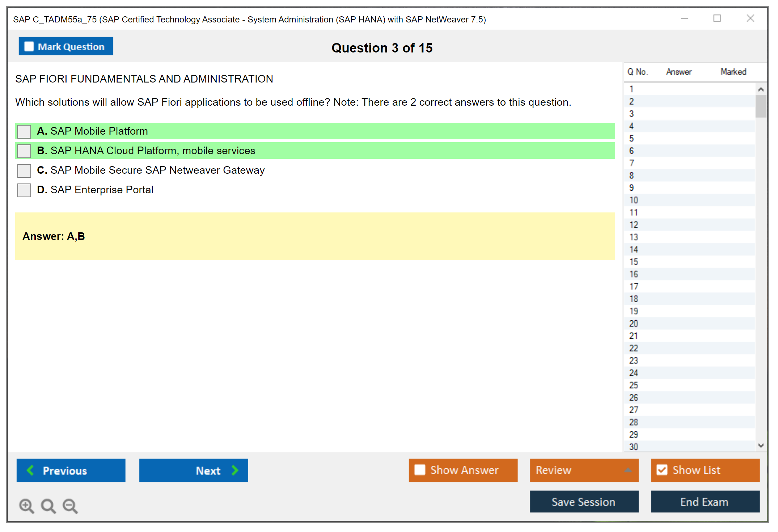Image resolution: width=778 pixels, height=532 pixels.
Task: Check option A SAP Mobile Platform
Action: (x=24, y=131)
